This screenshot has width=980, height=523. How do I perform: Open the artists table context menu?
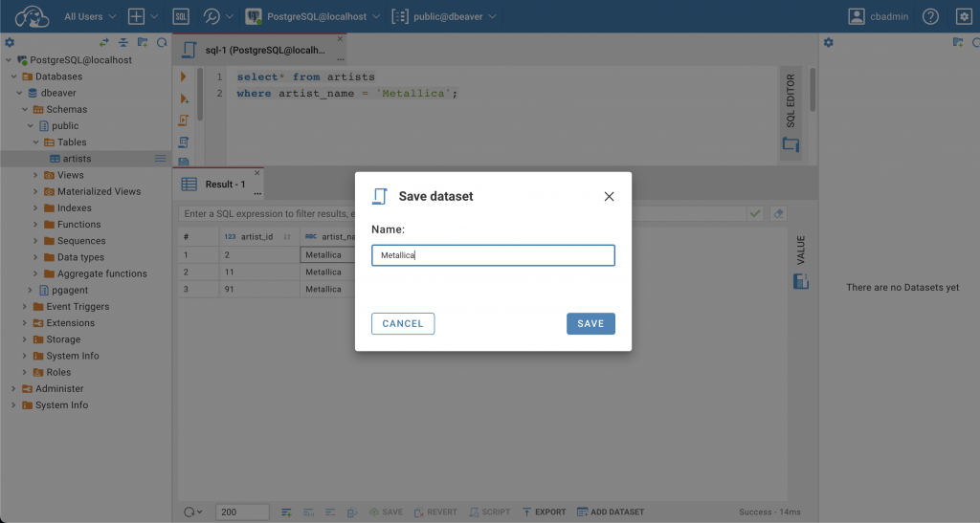(160, 159)
